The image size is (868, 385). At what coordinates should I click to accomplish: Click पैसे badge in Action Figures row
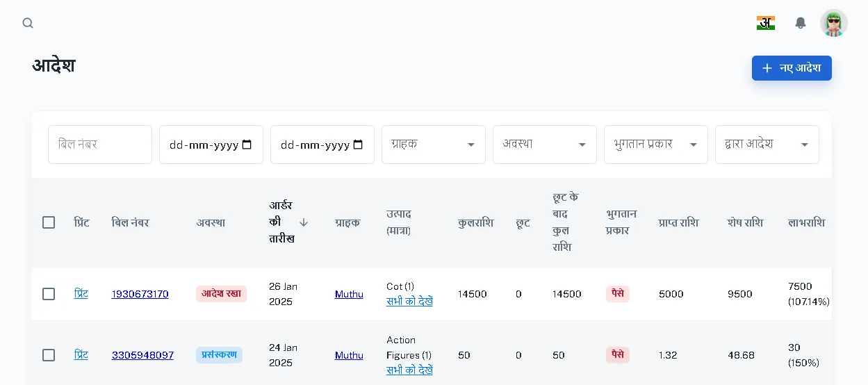[617, 355]
